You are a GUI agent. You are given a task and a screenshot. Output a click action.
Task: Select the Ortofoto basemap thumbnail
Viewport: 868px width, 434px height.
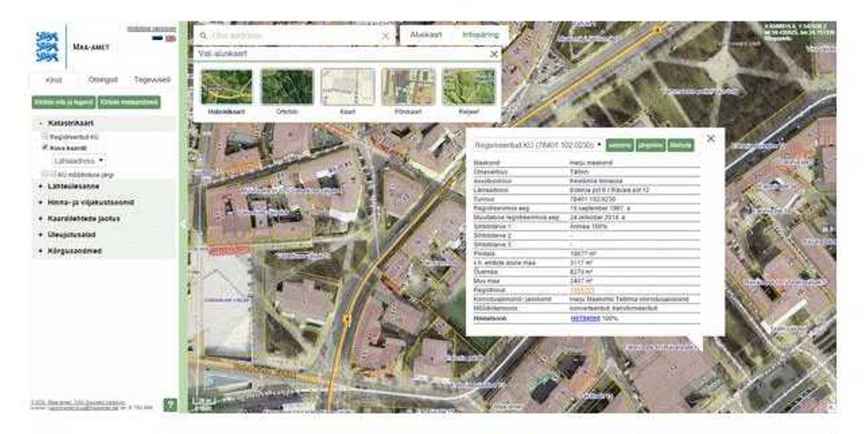(287, 87)
